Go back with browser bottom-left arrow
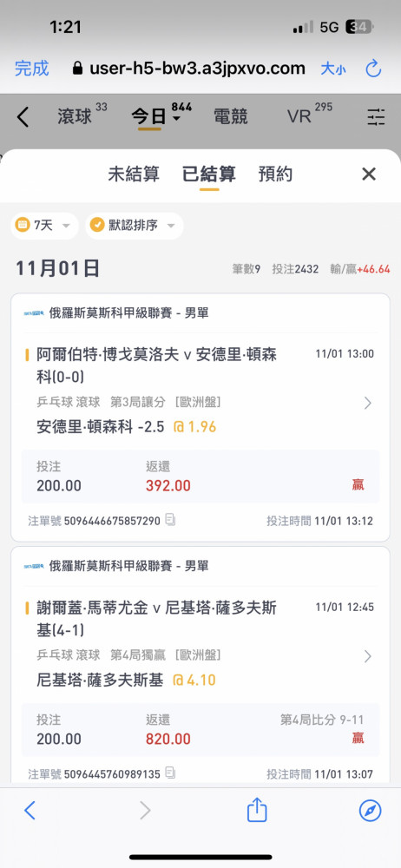401x868 pixels. pos(30,811)
